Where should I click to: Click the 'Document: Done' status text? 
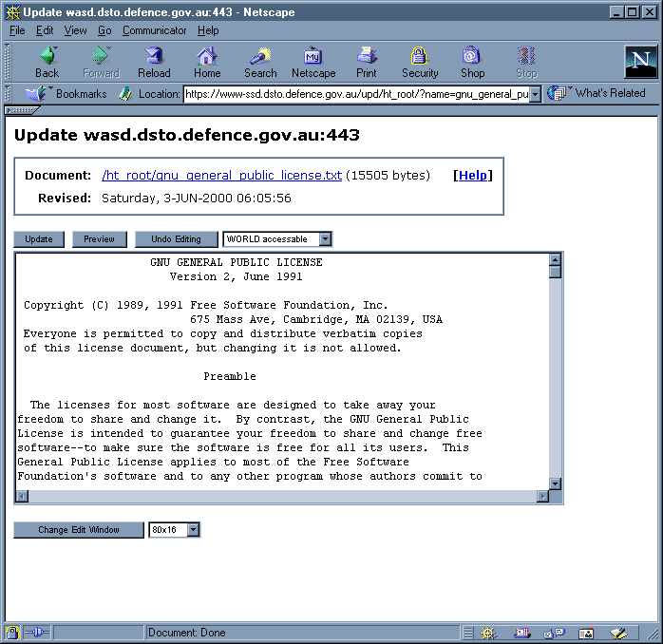[x=186, y=633]
